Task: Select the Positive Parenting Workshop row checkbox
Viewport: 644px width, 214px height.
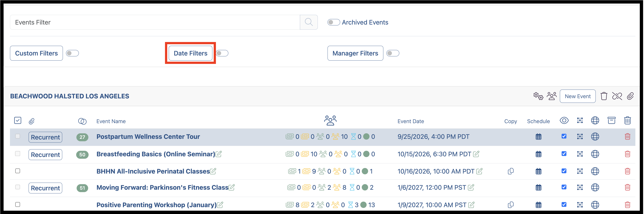Action: (x=18, y=204)
